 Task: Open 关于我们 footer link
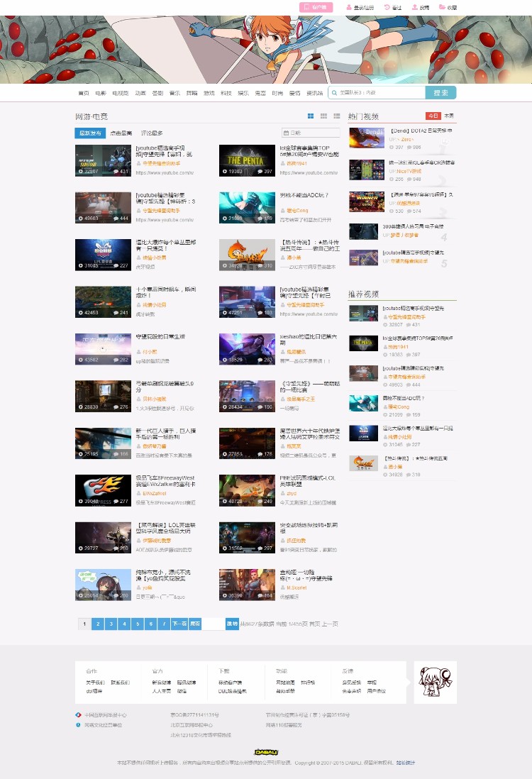pos(95,683)
